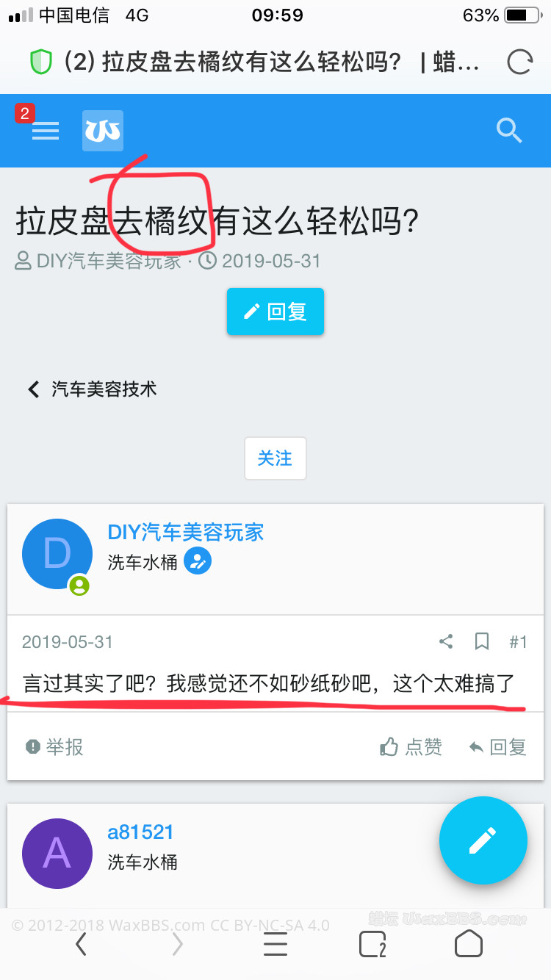
Task: Open the search magnifier icon
Action: pyautogui.click(x=508, y=131)
